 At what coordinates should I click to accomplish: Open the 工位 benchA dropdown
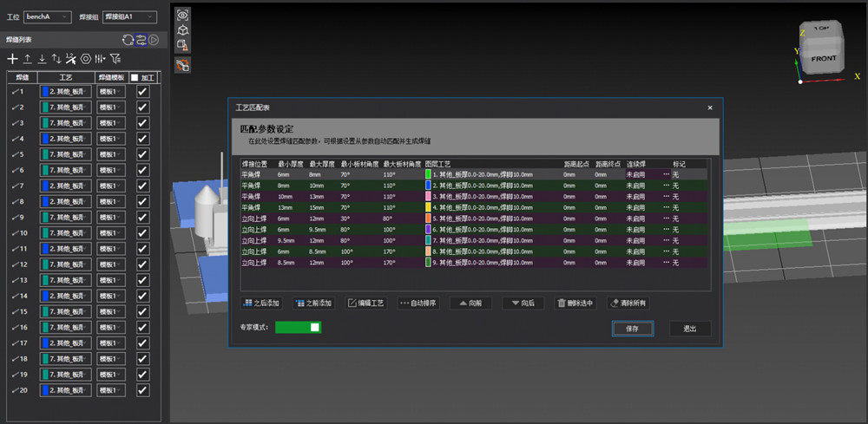click(47, 16)
